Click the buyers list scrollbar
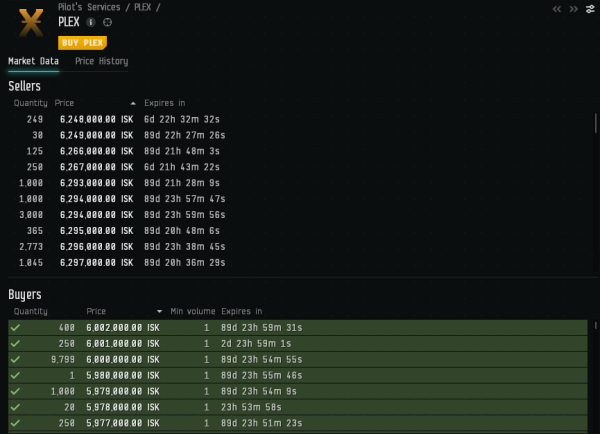The width and height of the screenshot is (600, 434). click(595, 325)
